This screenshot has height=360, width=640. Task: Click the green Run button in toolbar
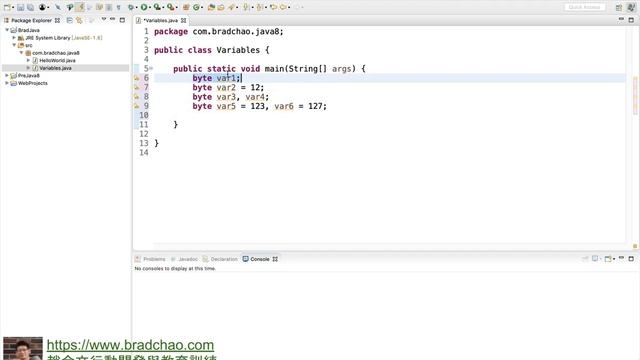[x=144, y=7]
